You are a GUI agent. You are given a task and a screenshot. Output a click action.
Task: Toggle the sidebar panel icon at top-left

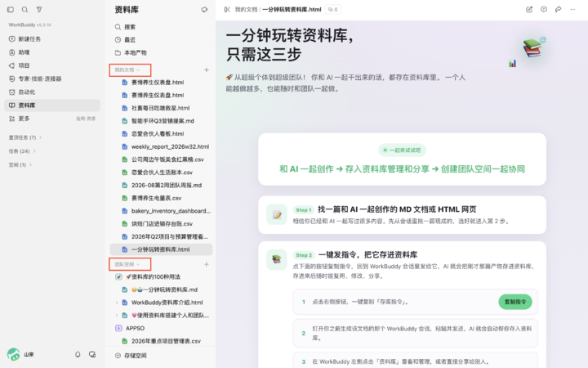(x=11, y=9)
